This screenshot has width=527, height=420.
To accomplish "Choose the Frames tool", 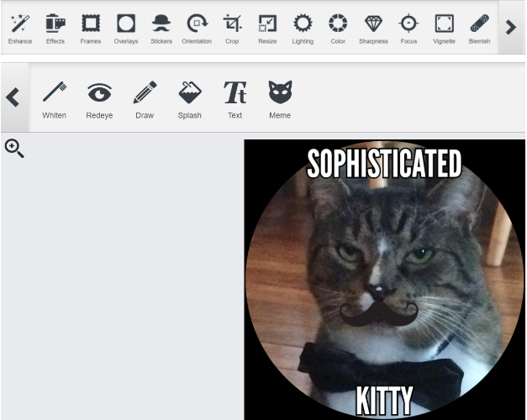I will point(91,29).
